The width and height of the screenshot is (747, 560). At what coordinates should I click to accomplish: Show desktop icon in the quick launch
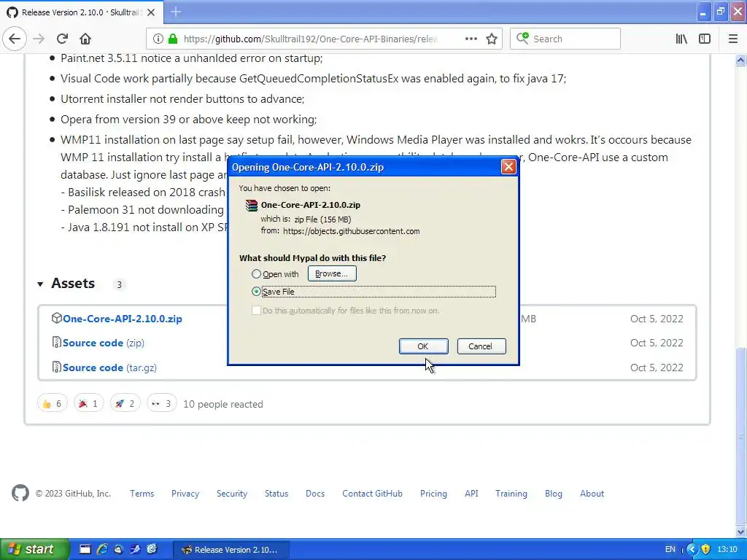point(85,549)
